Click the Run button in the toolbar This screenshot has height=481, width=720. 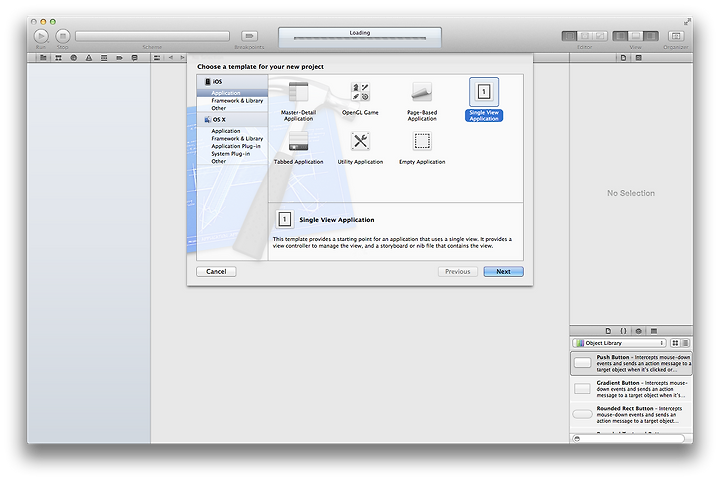point(41,36)
